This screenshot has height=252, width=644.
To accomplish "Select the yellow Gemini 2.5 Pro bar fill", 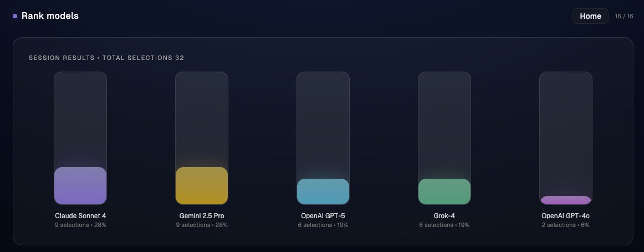I will pos(202,186).
